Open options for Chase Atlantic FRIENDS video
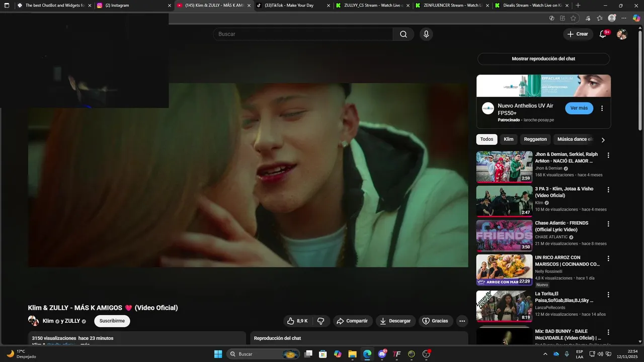644x362 pixels. point(608,224)
